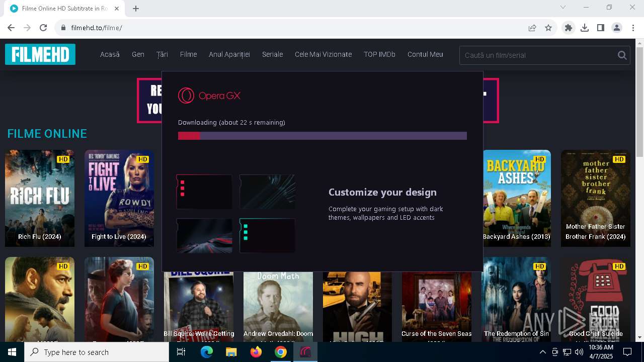Open the network tray icon
This screenshot has width=644, height=362.
point(567,352)
